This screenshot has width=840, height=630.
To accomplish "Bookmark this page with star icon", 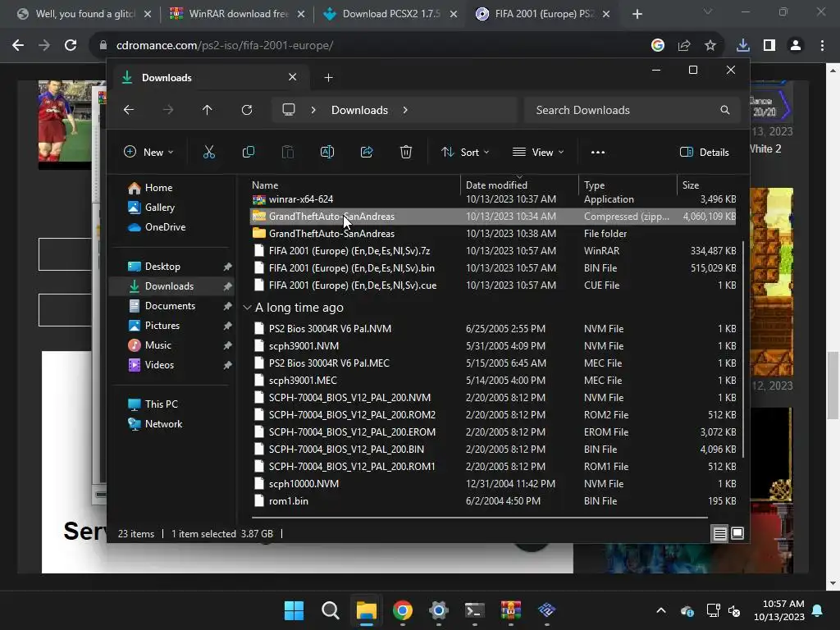I will pyautogui.click(x=710, y=46).
